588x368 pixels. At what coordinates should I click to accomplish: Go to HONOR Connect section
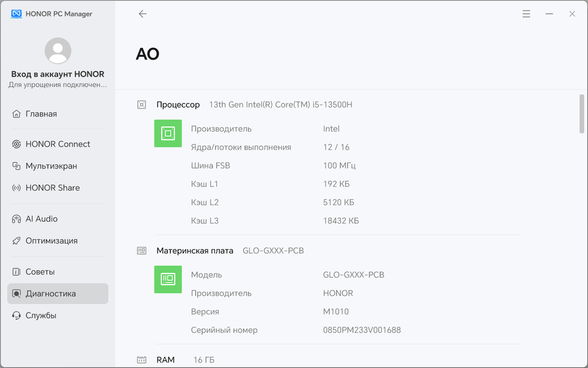(58, 144)
